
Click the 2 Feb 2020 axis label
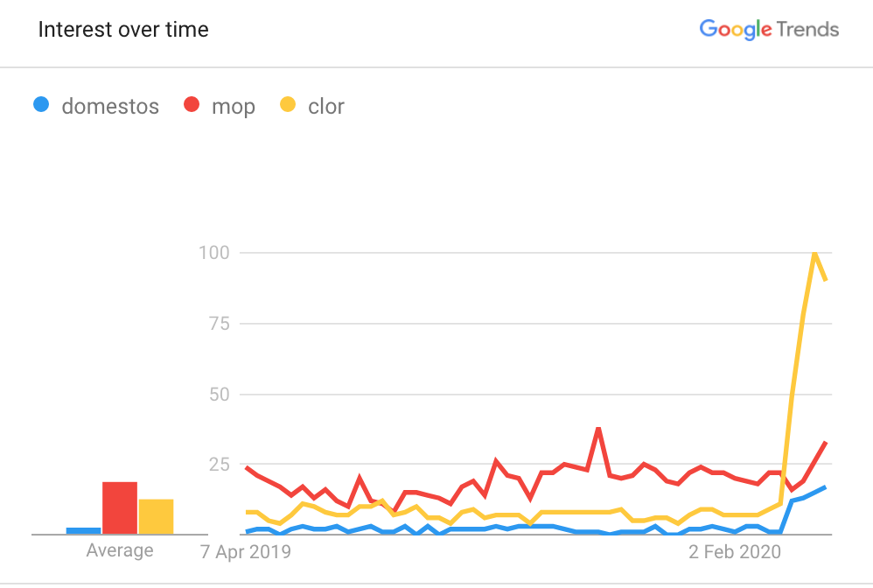[x=735, y=552]
